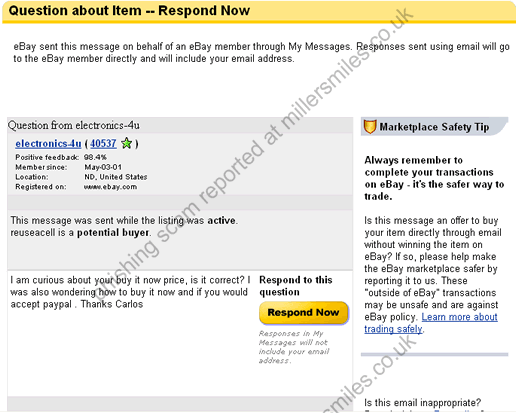This screenshot has height=413, width=516.
Task: Click the Question about Item header bar
Action: [259, 11]
